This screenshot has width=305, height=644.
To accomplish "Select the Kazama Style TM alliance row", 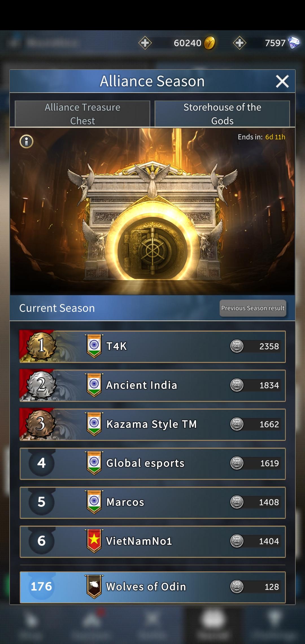I will pos(152,425).
